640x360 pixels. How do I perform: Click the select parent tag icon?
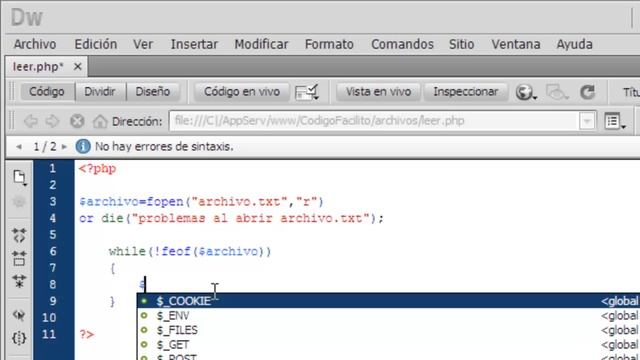pyautogui.click(x=19, y=315)
